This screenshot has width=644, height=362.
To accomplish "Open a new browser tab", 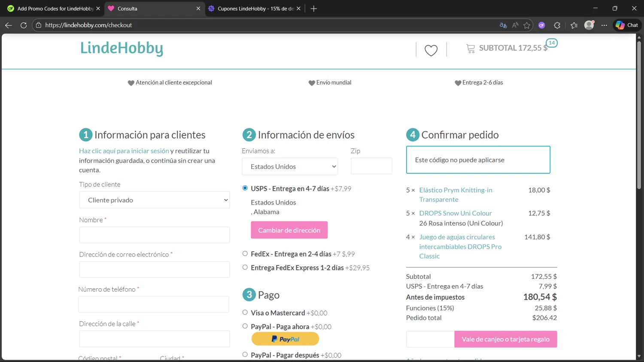I will coord(314,9).
